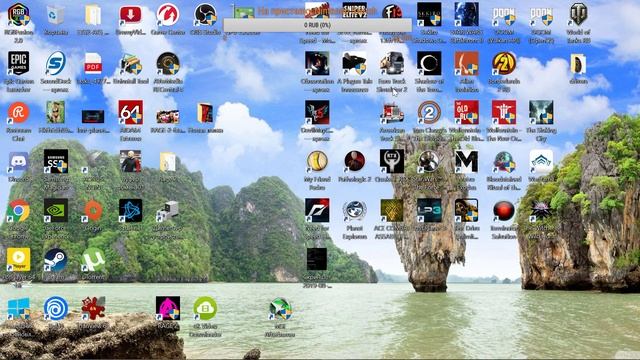Launch Quake II RTX
The width and height of the screenshot is (640, 360).
(x=392, y=162)
